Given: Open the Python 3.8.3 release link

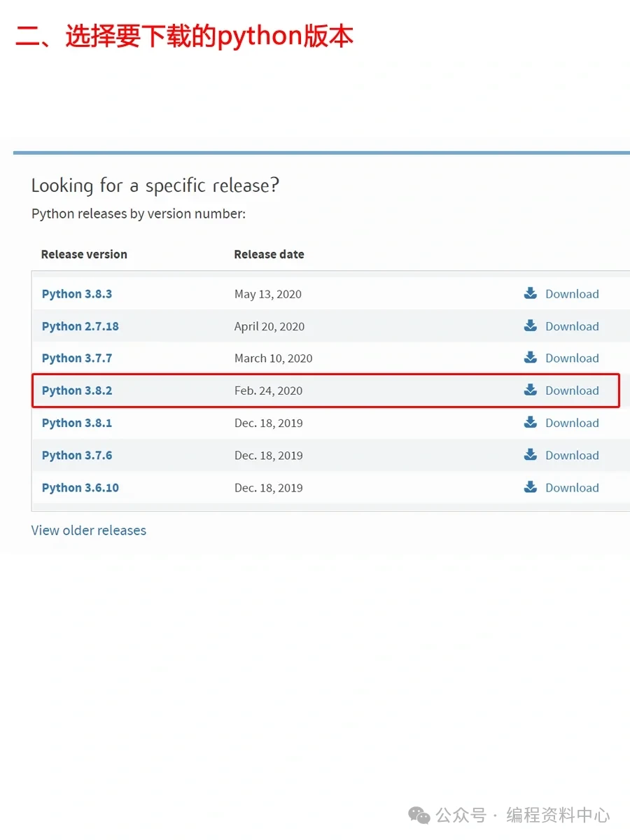Looking at the screenshot, I should tap(77, 294).
